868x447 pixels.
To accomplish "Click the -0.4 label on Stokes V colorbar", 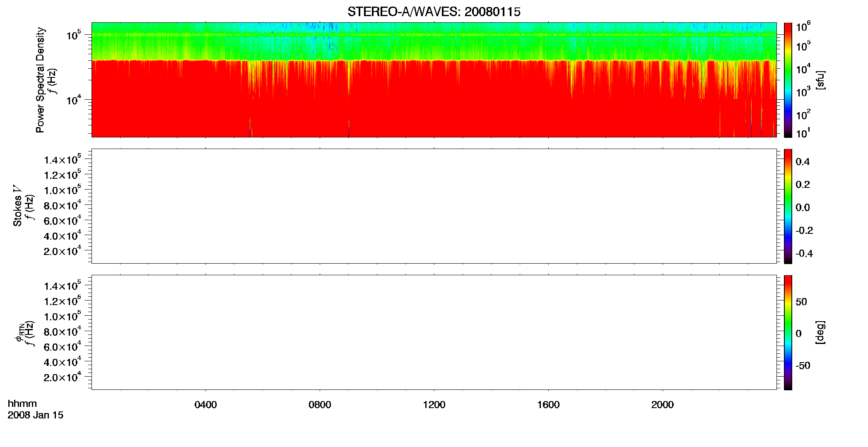I will click(x=804, y=253).
